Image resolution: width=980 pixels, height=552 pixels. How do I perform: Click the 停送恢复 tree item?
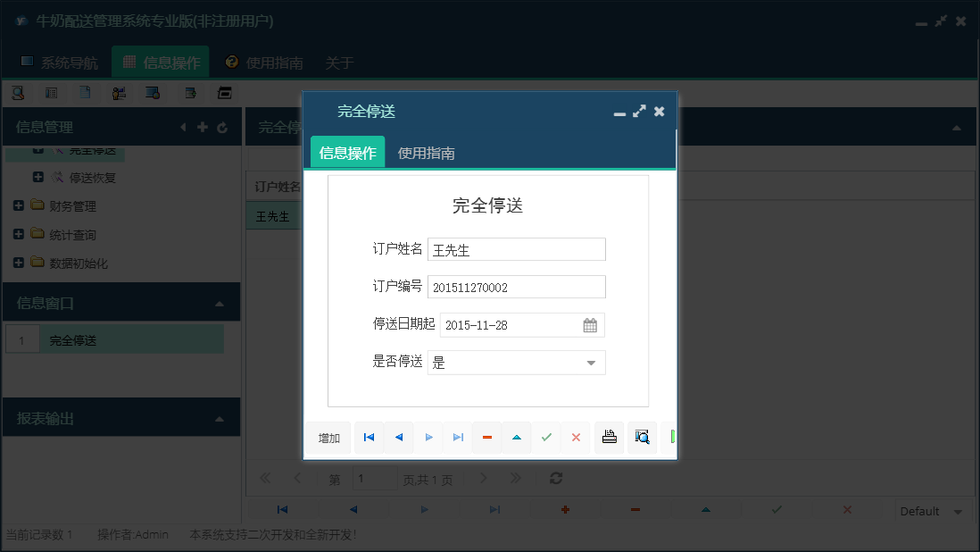(95, 177)
